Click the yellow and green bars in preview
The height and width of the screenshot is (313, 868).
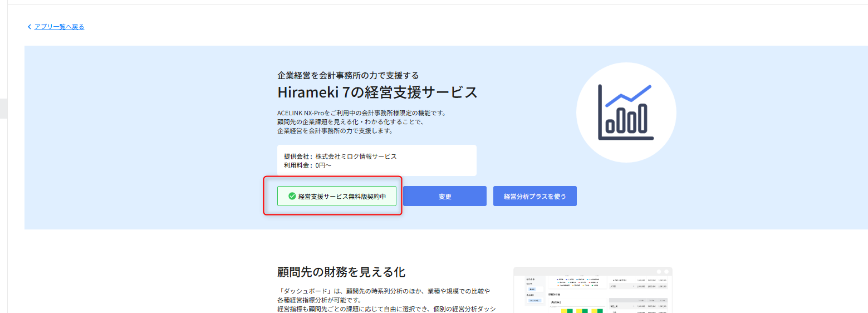pyautogui.click(x=581, y=310)
